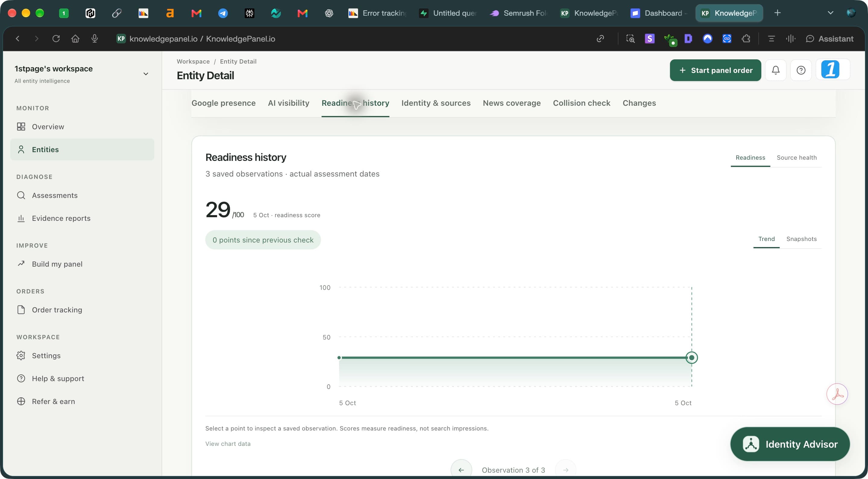Expand 1stpage's workspace switcher
Image resolution: width=868 pixels, height=479 pixels.
pyautogui.click(x=146, y=74)
